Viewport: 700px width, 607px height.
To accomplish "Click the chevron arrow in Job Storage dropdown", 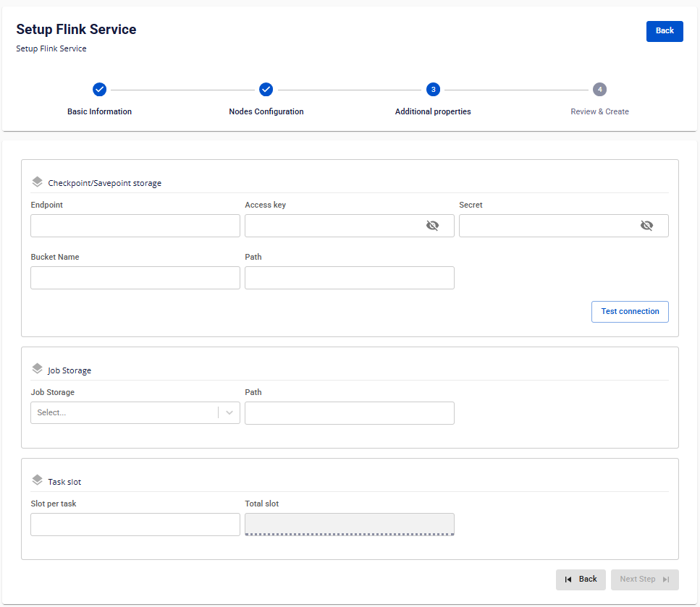I will coord(229,413).
